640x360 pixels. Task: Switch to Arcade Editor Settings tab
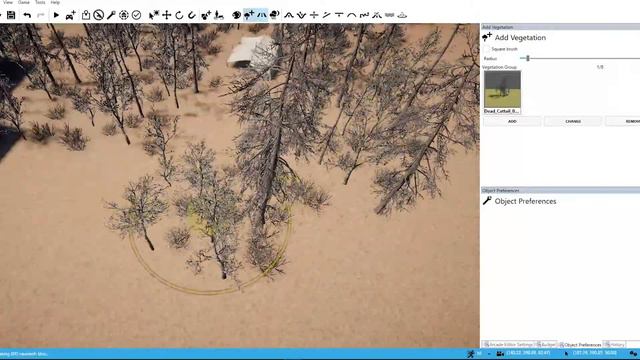(x=508, y=344)
